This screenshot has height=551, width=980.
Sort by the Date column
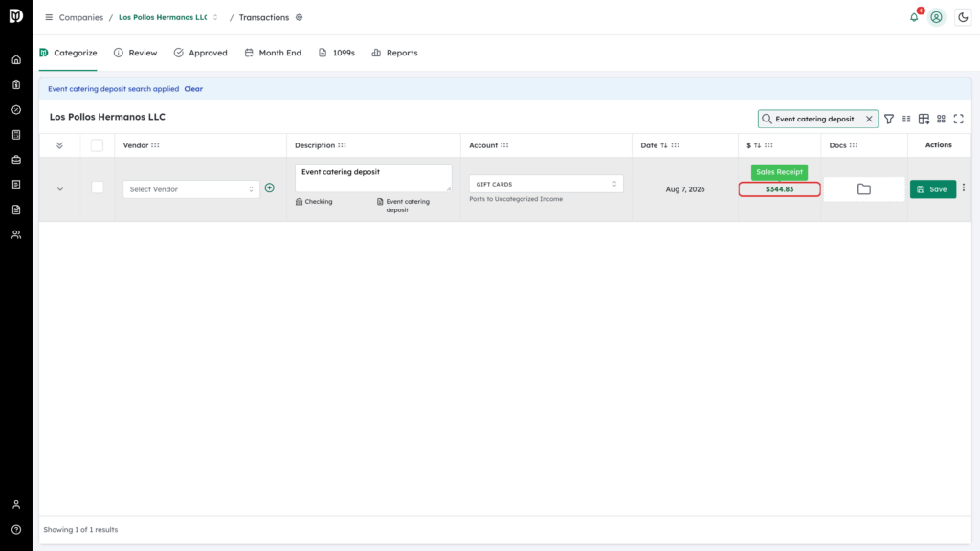pos(664,145)
